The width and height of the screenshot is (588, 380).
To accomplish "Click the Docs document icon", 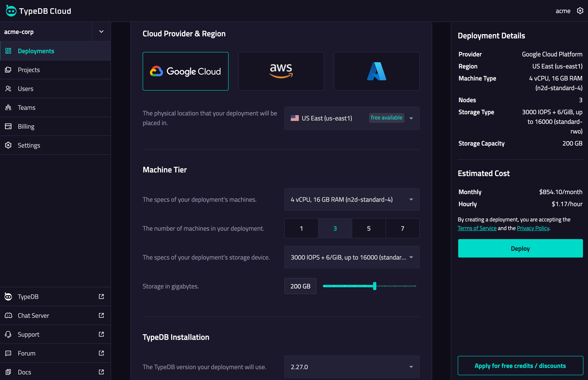I will click(x=8, y=372).
